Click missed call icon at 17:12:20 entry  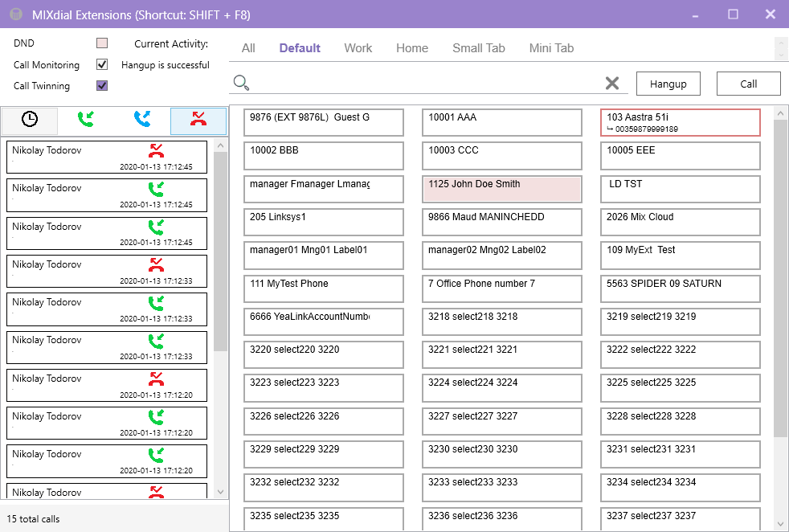pos(157,379)
